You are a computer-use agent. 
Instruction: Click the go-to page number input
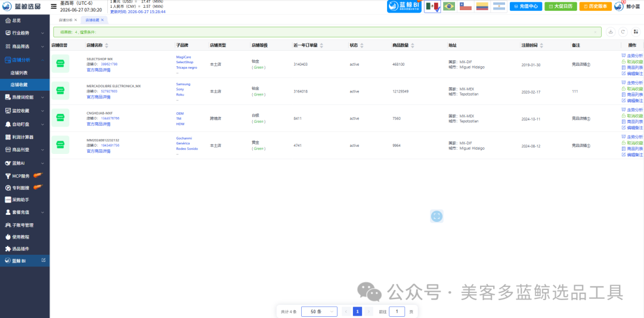(x=397, y=312)
